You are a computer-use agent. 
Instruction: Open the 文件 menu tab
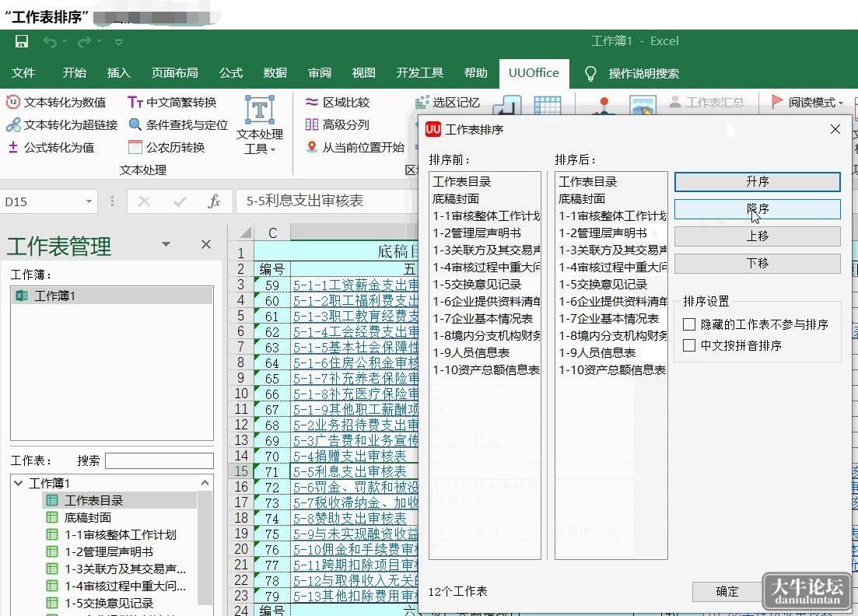pos(23,73)
